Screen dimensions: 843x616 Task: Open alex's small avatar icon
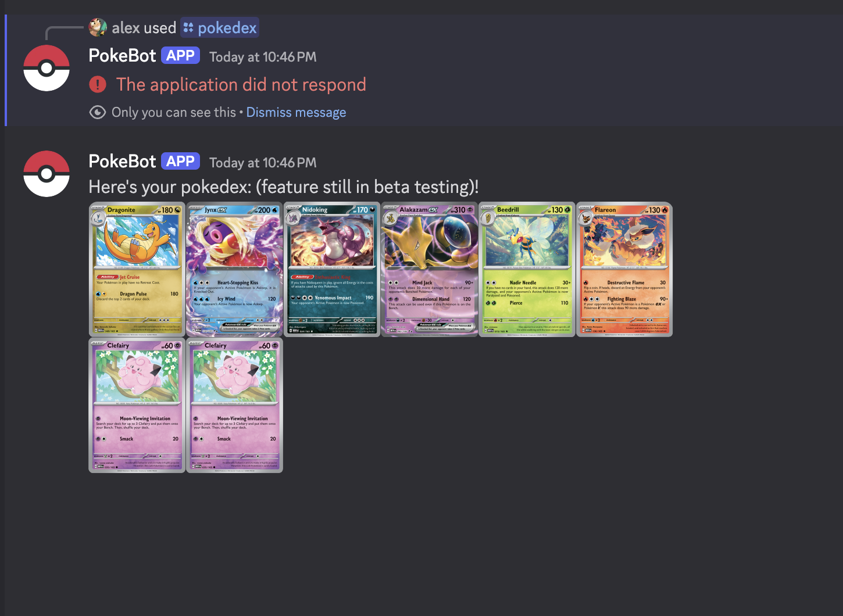point(98,27)
